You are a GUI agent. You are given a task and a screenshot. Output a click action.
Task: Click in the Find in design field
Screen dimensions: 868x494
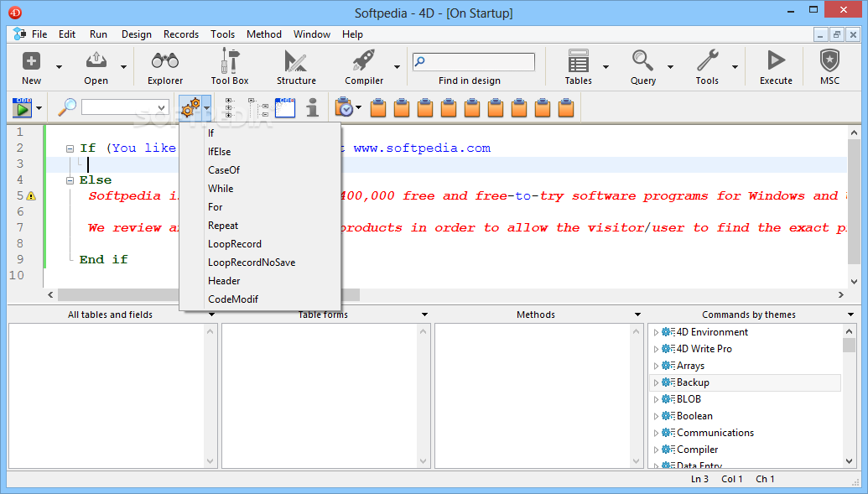click(474, 61)
